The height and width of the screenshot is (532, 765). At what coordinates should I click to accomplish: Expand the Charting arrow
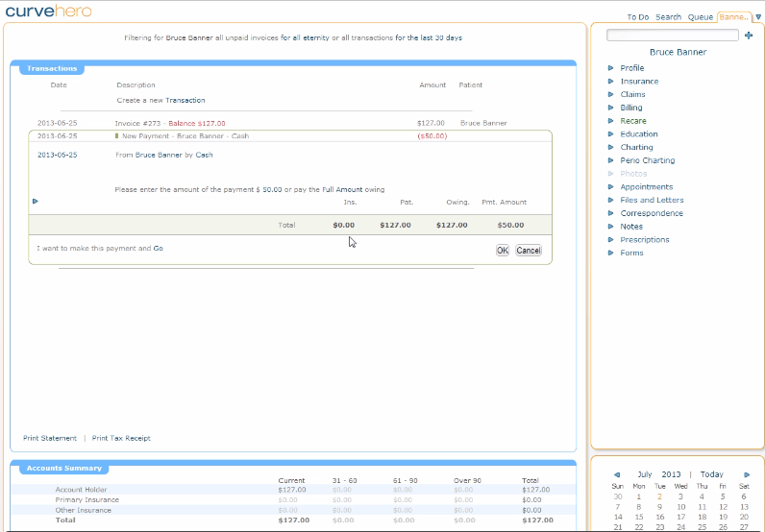(x=610, y=147)
